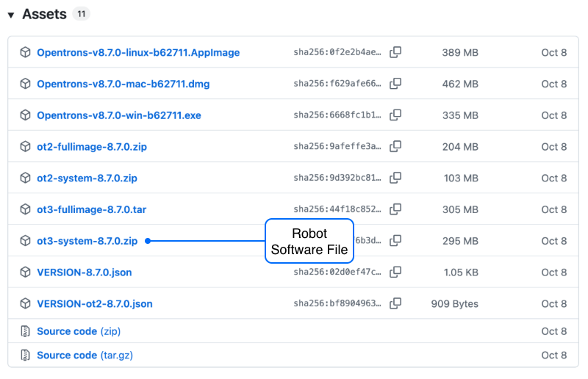
Task: Copy SHA256 hash for ot2-fullimage zip
Action: click(x=395, y=147)
